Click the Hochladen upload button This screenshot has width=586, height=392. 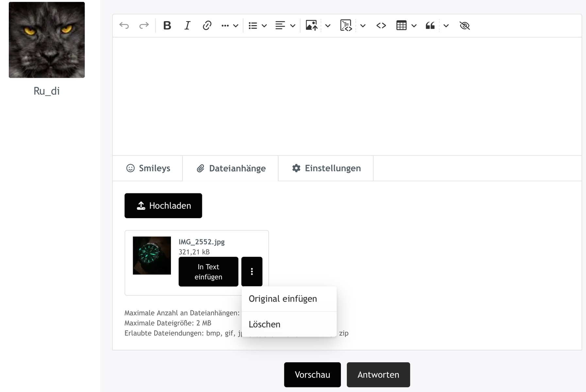tap(163, 206)
